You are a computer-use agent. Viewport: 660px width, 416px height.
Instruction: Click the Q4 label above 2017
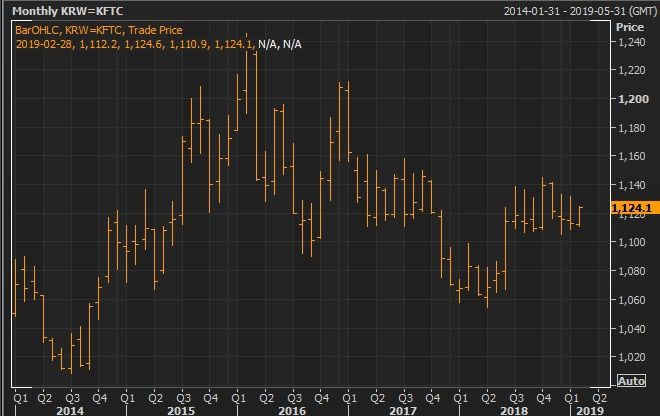[x=433, y=398]
